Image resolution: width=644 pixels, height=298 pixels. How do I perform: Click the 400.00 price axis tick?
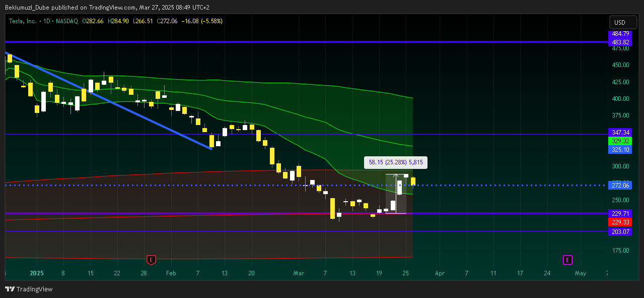(x=621, y=99)
